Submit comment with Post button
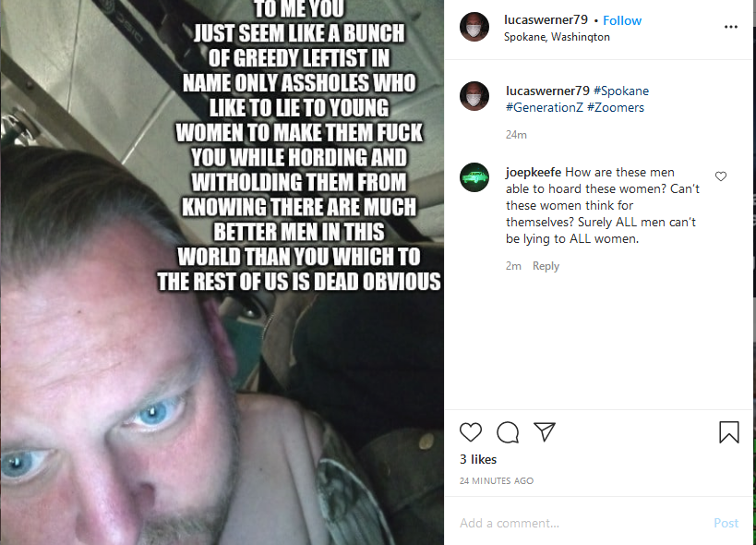The height and width of the screenshot is (545, 756). click(x=726, y=524)
